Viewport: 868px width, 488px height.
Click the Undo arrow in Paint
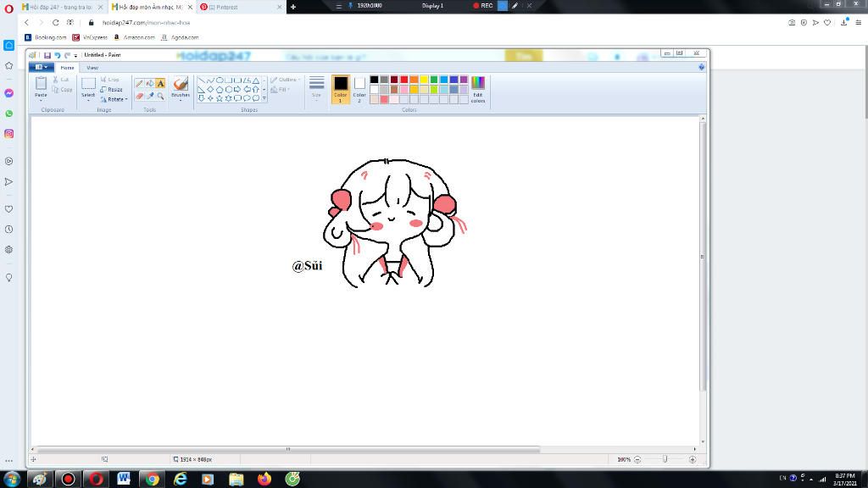click(57, 55)
